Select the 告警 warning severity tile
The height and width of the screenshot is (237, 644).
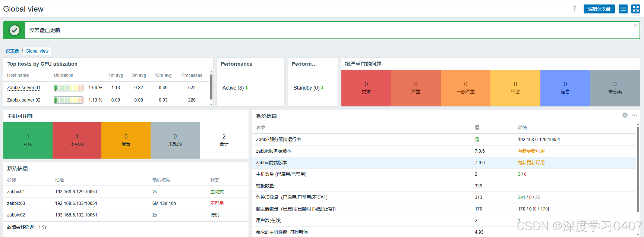pyautogui.click(x=515, y=88)
